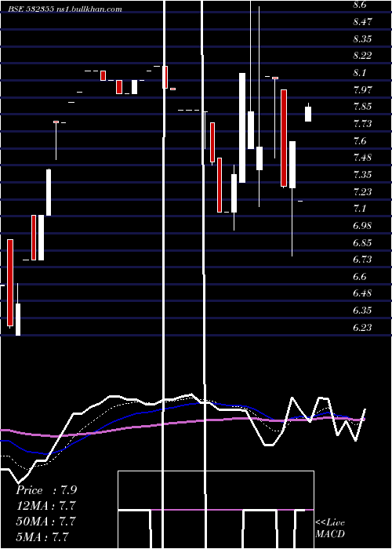
Task: Click the 6.73 price level label
Action: click(x=362, y=260)
